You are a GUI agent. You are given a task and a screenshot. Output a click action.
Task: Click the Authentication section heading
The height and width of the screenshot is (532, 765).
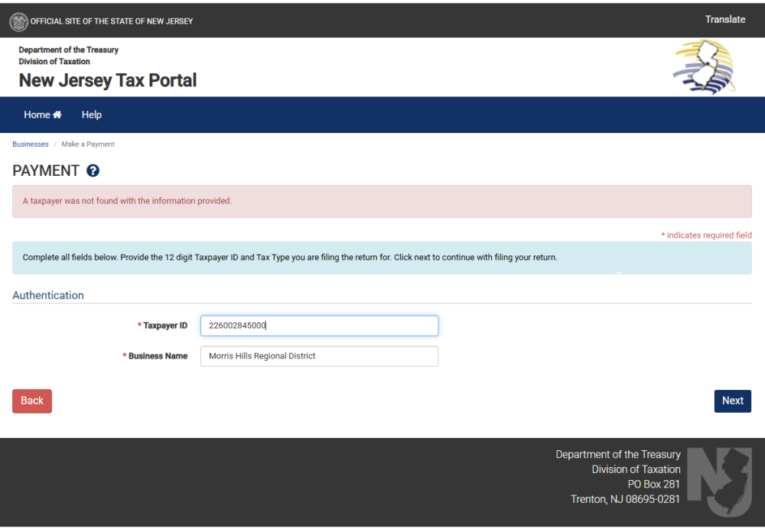pyautogui.click(x=47, y=295)
